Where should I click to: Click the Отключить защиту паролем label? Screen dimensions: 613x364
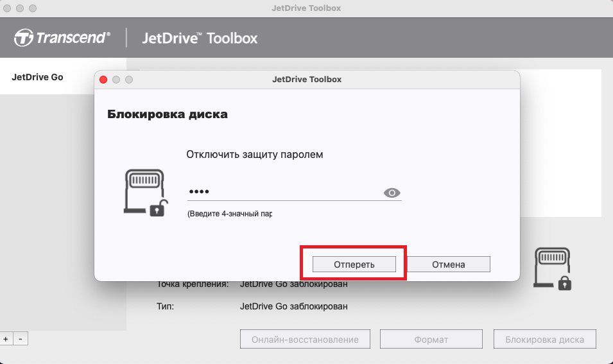254,155
